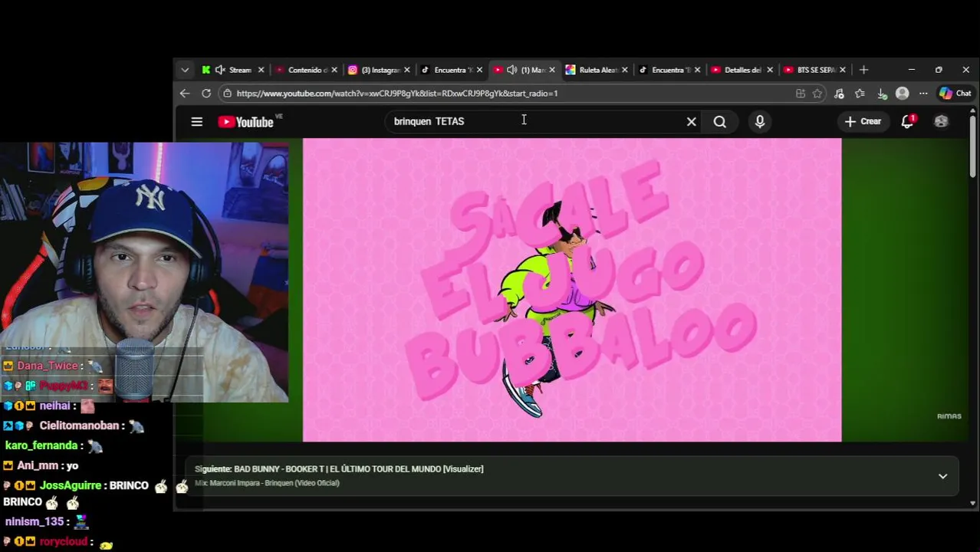The width and height of the screenshot is (980, 552).
Task: Run the YouTube search magnifier button
Action: click(719, 122)
